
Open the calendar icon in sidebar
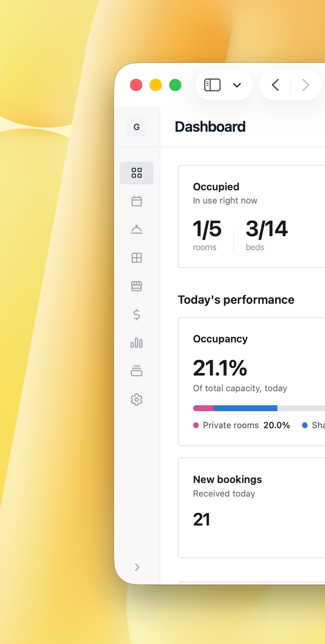[x=137, y=201]
